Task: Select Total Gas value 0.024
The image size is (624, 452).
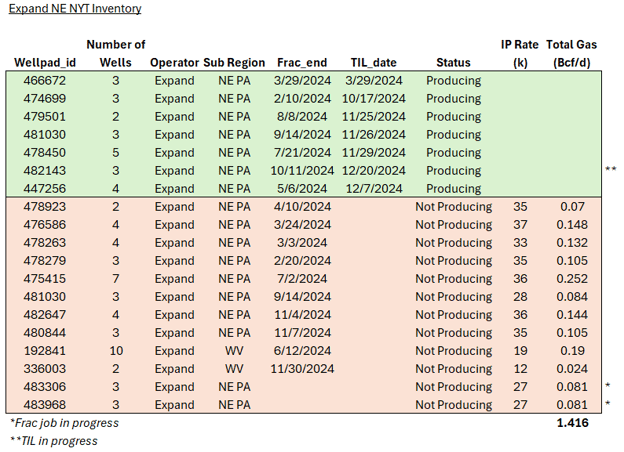Action: (572, 369)
